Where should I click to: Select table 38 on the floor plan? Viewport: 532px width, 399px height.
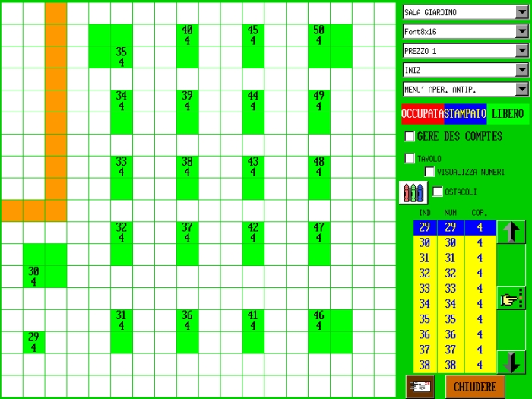[187, 178]
